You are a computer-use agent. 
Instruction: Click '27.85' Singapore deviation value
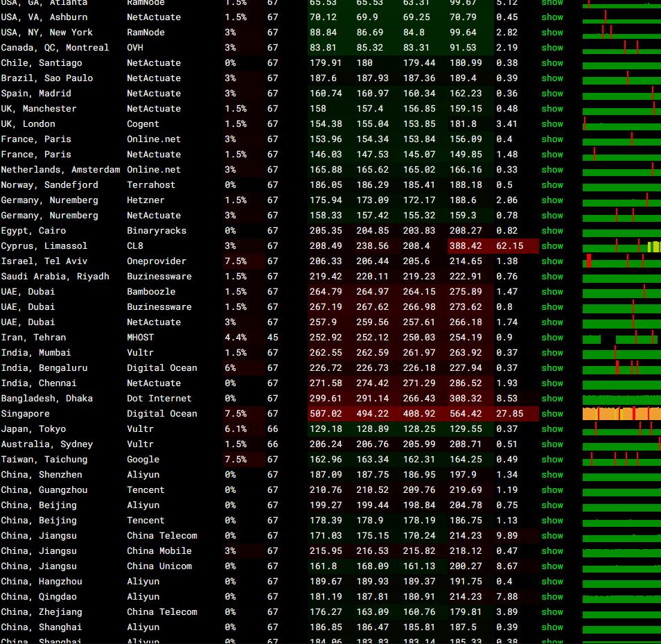(x=510, y=413)
